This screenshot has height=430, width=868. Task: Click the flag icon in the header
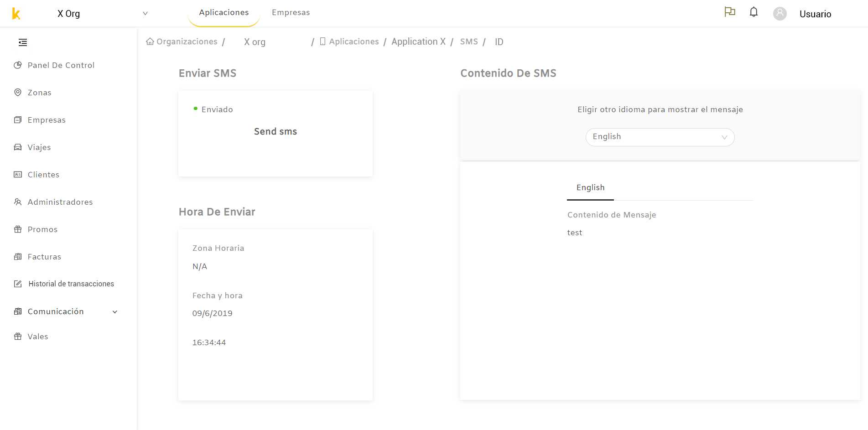click(x=730, y=12)
